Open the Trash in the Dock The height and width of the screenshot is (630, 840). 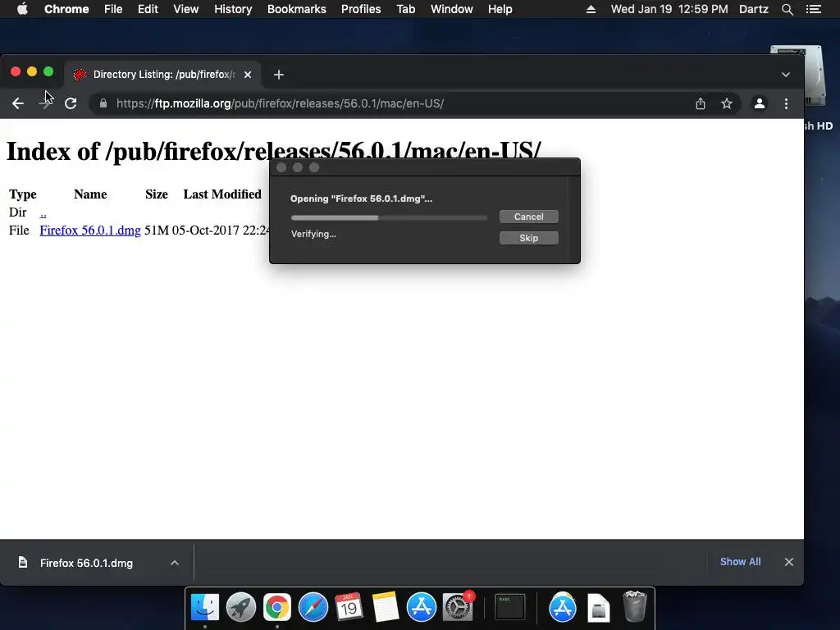(x=635, y=606)
